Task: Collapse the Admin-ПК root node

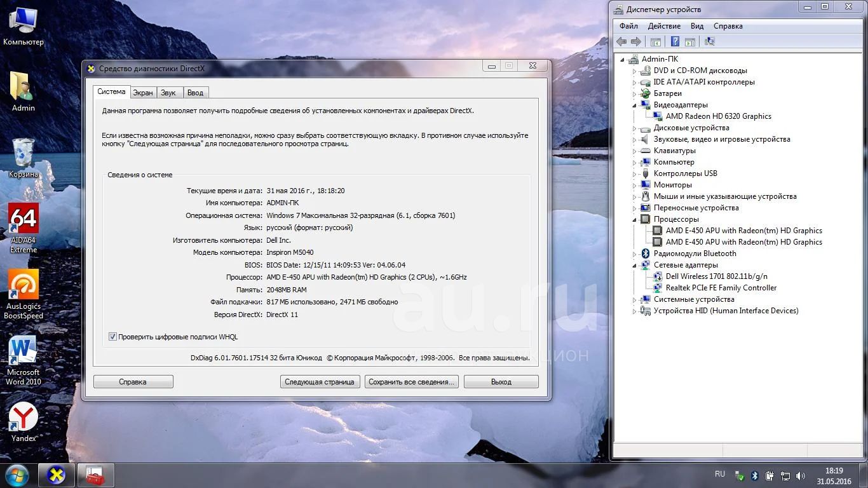Action: tap(622, 59)
